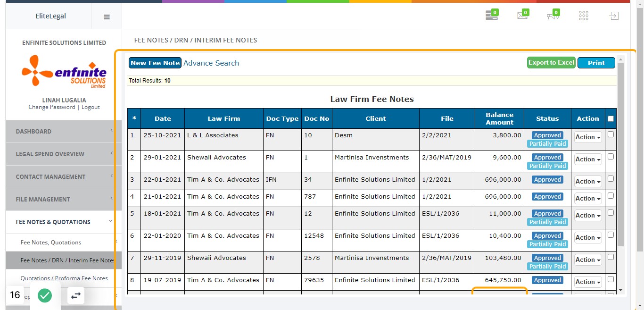Select Fee Notes / DRN / Interim sidebar item
Image resolution: width=644 pixels, height=310 pixels.
[x=64, y=260]
